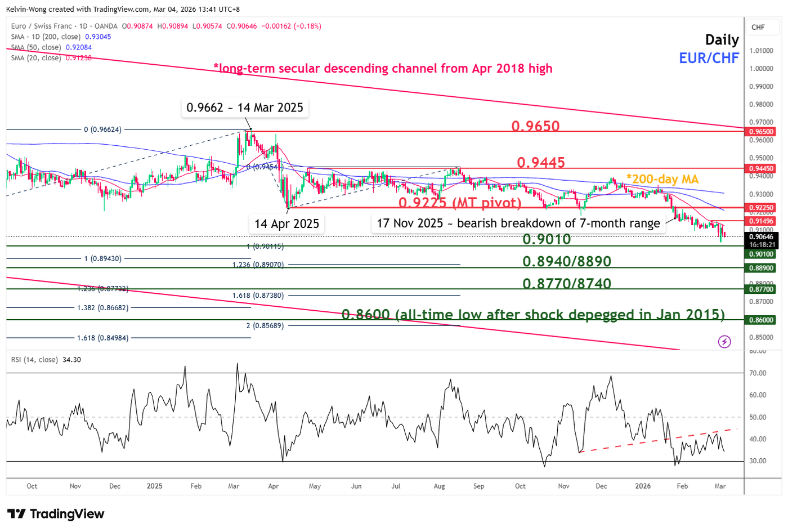788x532 pixels.
Task: Open RSI (14, close) indicator settings
Action: coord(37,359)
